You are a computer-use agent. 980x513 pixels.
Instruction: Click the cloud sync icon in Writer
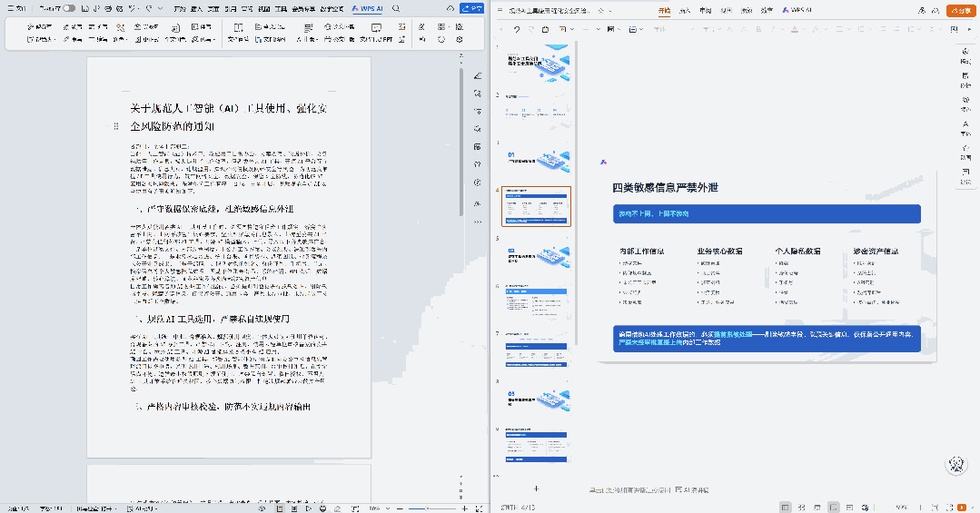point(450,9)
